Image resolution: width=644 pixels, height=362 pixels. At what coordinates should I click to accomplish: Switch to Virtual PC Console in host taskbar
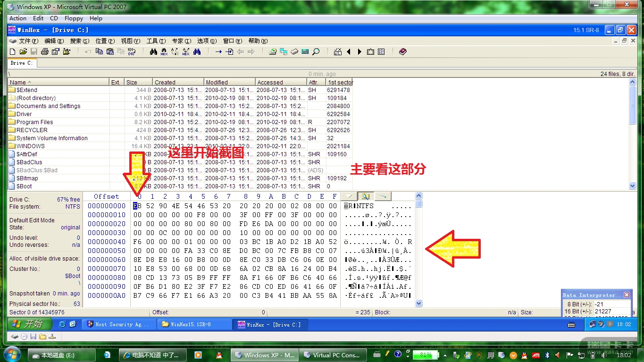[332, 355]
